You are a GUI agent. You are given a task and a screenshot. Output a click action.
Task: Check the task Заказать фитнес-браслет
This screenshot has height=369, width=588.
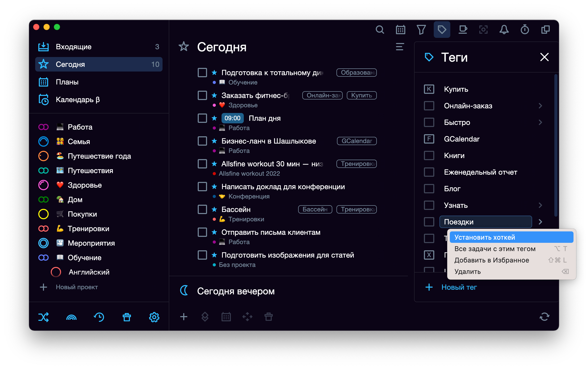tap(202, 95)
